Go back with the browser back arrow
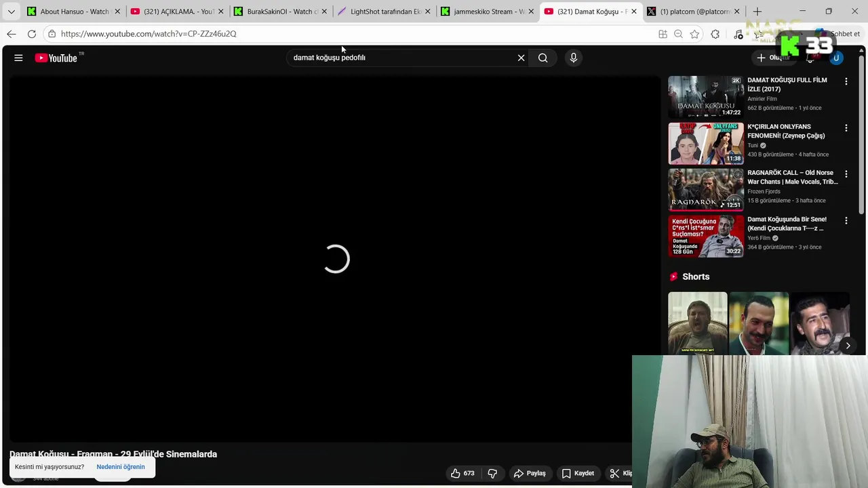The width and height of the screenshot is (868, 488). (12, 34)
